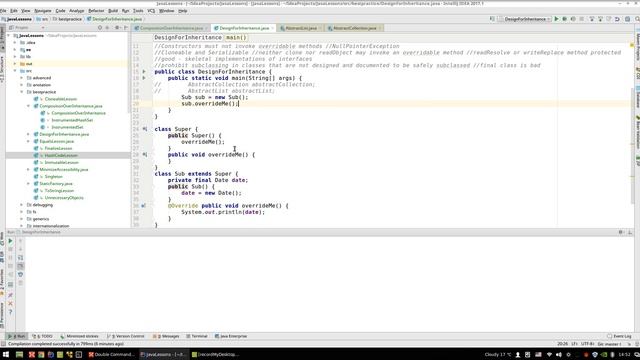640x360 pixels.
Task: Open the Structure side tool window tab
Action: click(x=2, y=69)
